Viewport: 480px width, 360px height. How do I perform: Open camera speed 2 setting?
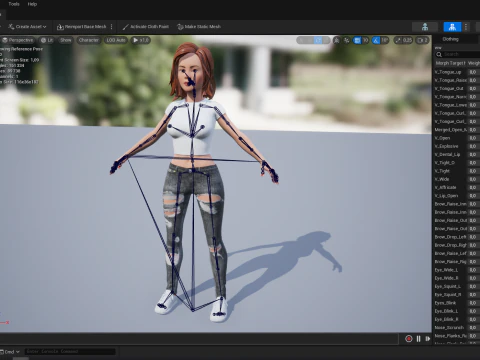tap(422, 40)
